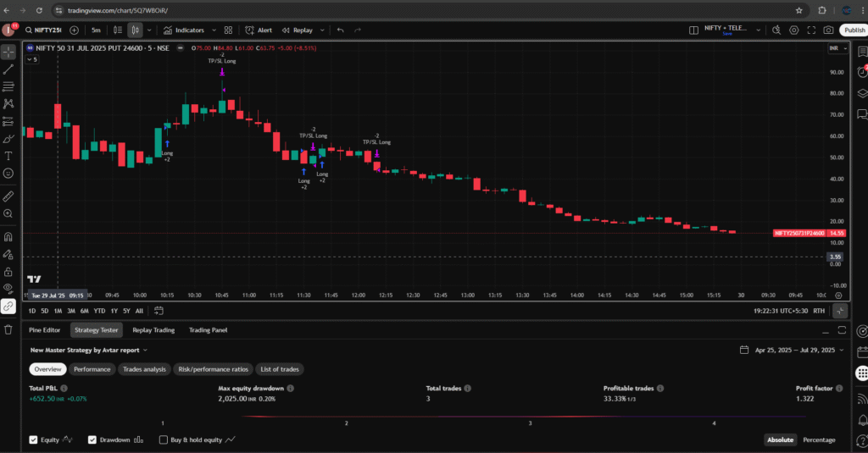
Task: Switch to the Pine Editor tab
Action: pos(44,330)
